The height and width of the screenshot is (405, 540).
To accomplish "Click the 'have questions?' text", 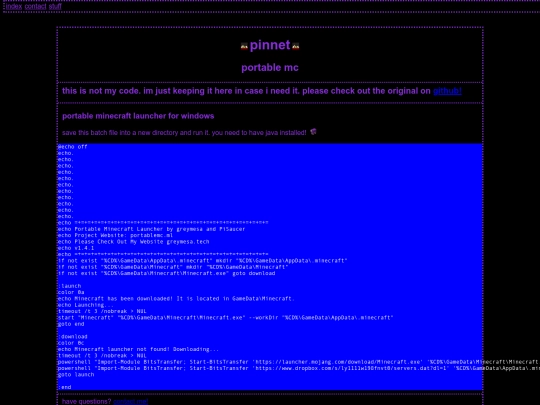I will [86, 402].
